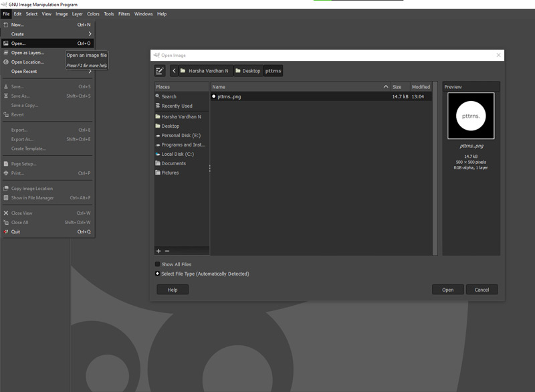Click the Harsha Vardhan N folder icon in Places
The image size is (535, 392).
[x=158, y=116]
